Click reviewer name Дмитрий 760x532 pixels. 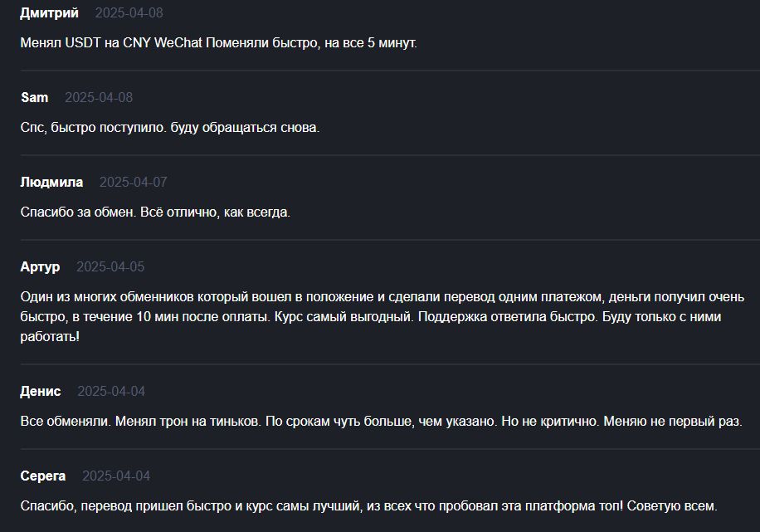tap(49, 13)
